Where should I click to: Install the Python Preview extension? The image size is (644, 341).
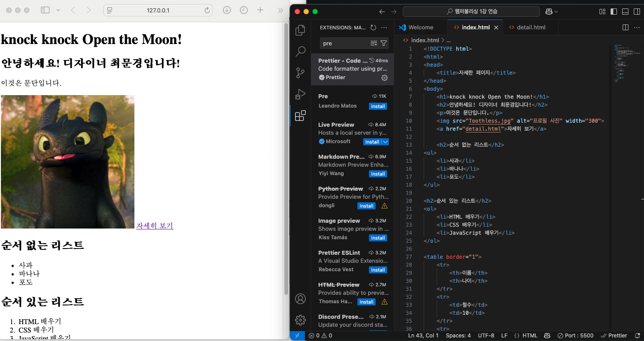click(x=366, y=206)
